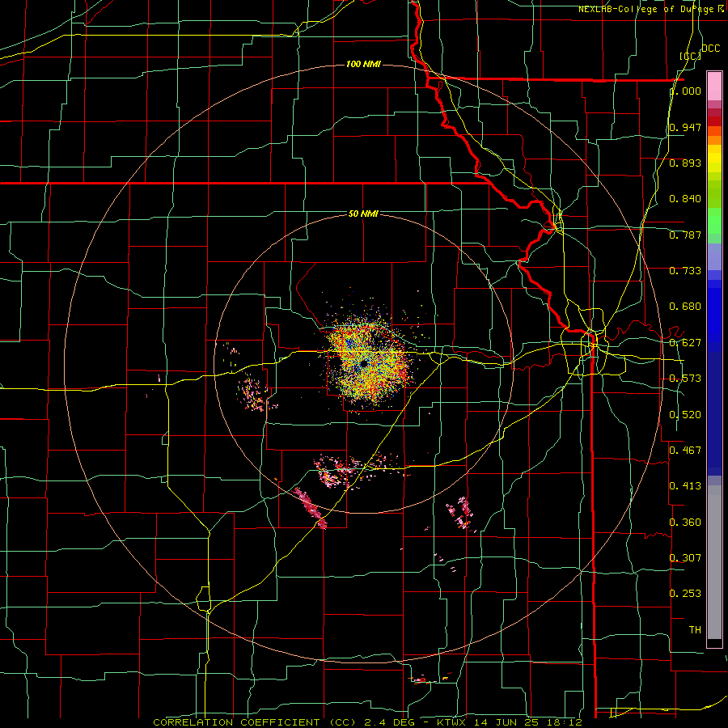The width and height of the screenshot is (728, 728).
Task: Pick the periwinkle color bar segment
Action: (714, 256)
